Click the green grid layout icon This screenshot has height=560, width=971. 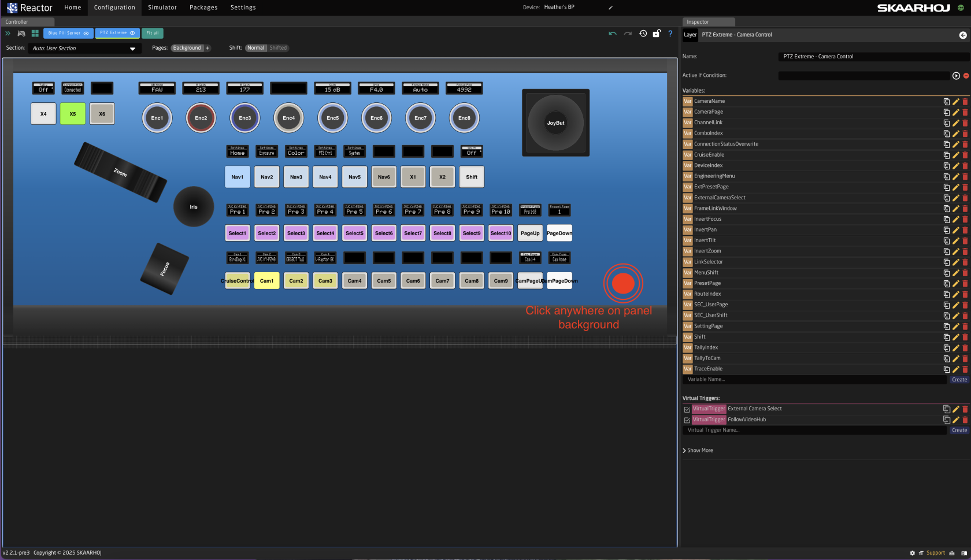coord(35,34)
